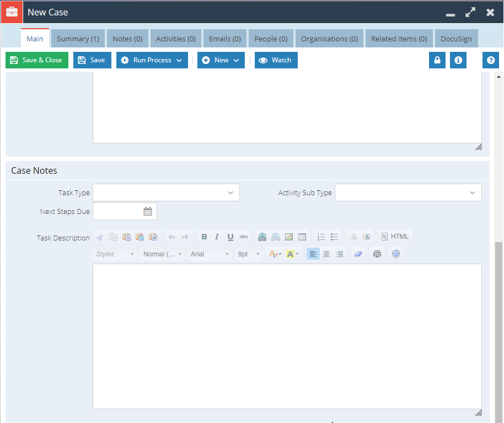Open the calendar picker for Next Steps Due

(x=148, y=212)
